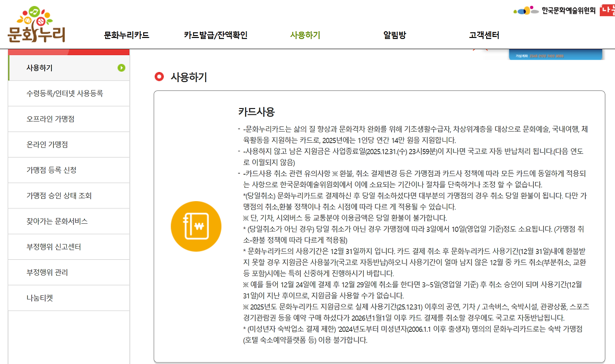The height and width of the screenshot is (364, 615).
Task: Go to 수령등록/인터넷 사용등록 in sidebar
Action: click(69, 94)
